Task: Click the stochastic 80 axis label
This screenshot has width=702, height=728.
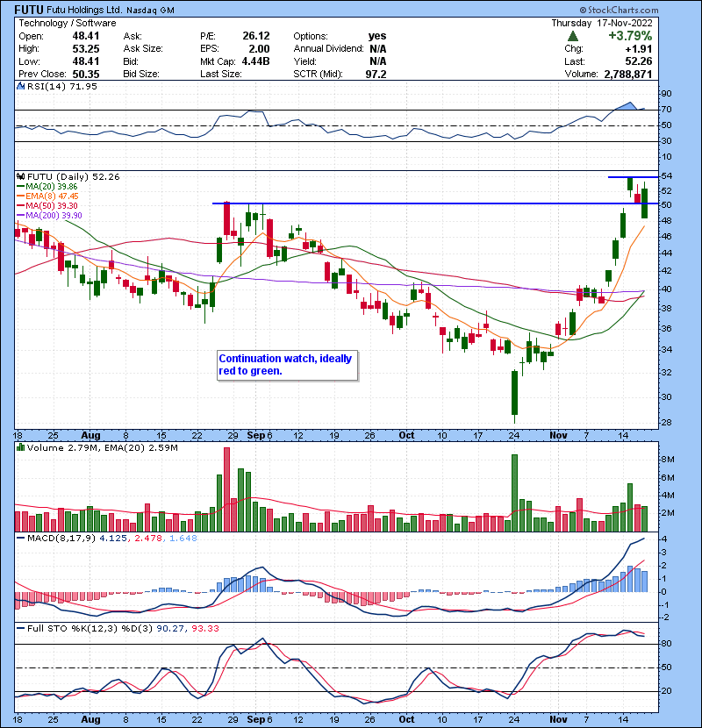Action: pyautogui.click(x=666, y=644)
